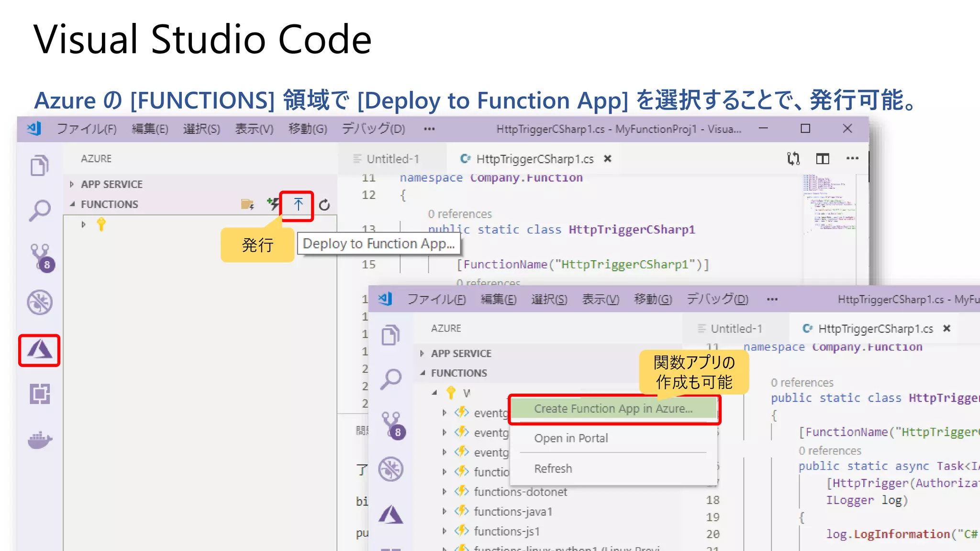Expand APP SERVICE section in front window
Screen dimensions: 980x551
click(x=422, y=353)
